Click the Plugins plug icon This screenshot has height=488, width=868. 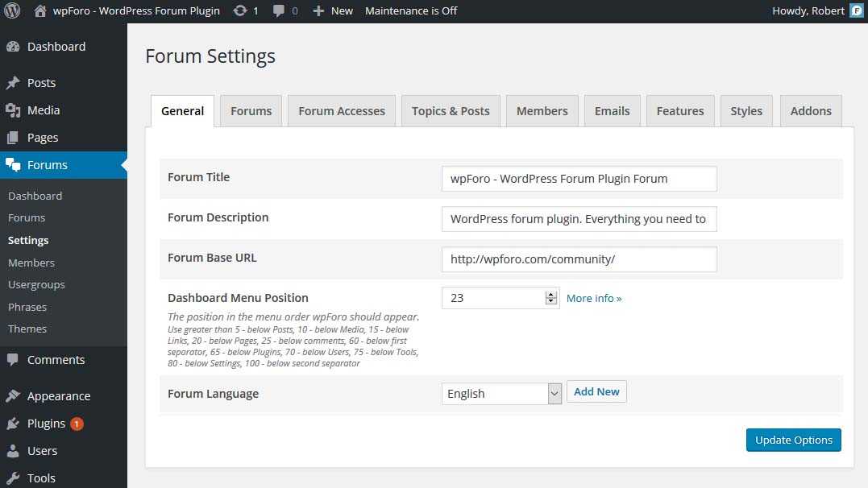[x=13, y=424]
